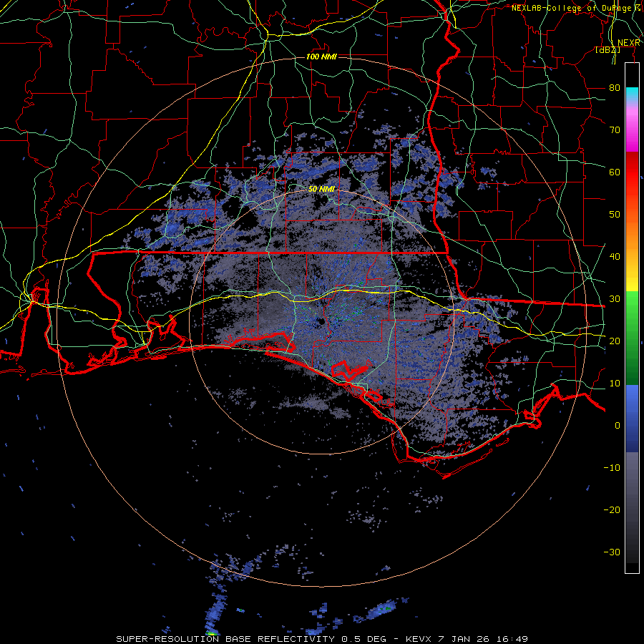Click the 60 value on the dBZ scale

[615, 172]
